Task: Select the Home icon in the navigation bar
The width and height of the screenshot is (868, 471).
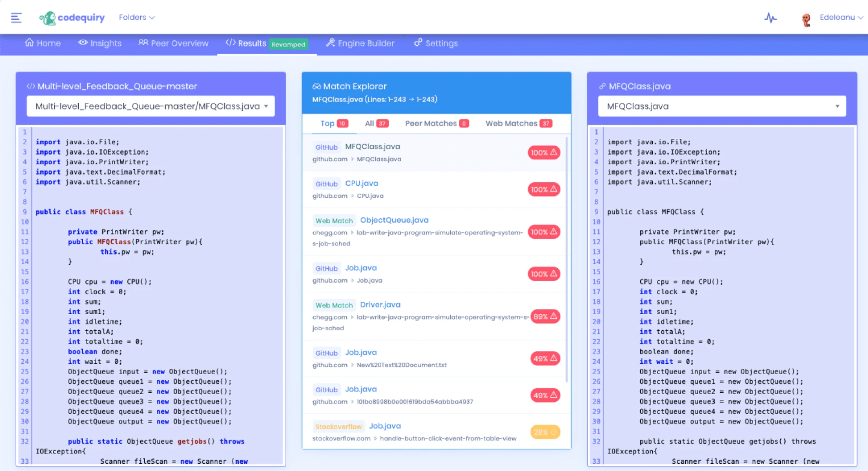Action: (29, 43)
